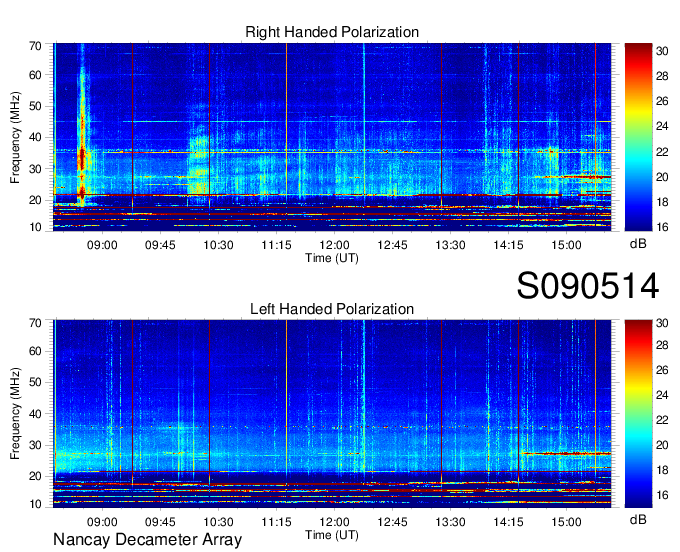Click the 40 MHz tick on left-handed frequency axis
680x552 pixels.
(x=35, y=414)
